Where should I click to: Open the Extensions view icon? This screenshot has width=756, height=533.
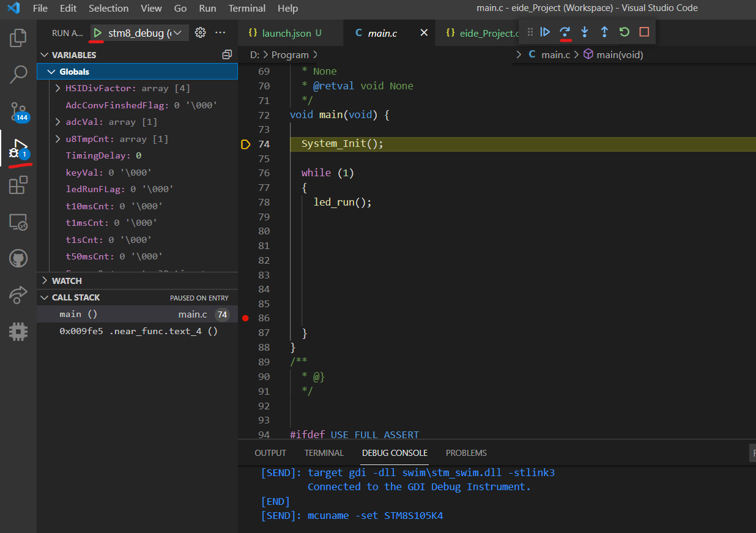point(18,185)
